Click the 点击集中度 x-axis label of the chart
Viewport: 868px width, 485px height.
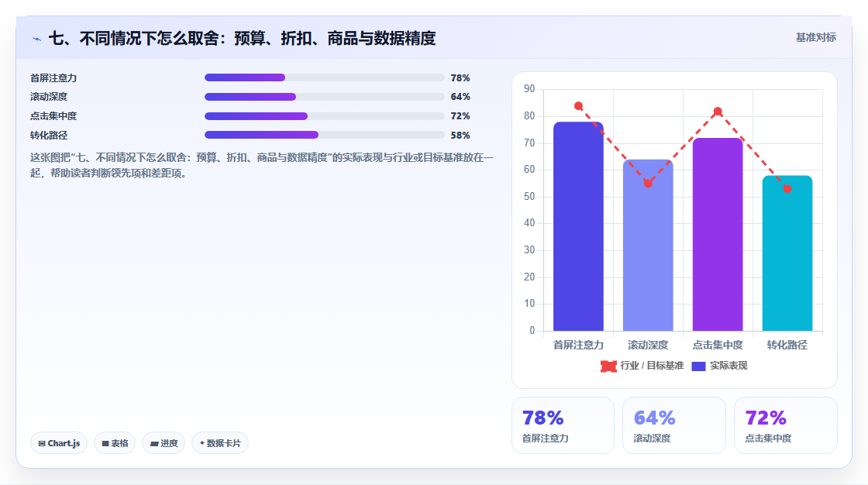tap(718, 345)
